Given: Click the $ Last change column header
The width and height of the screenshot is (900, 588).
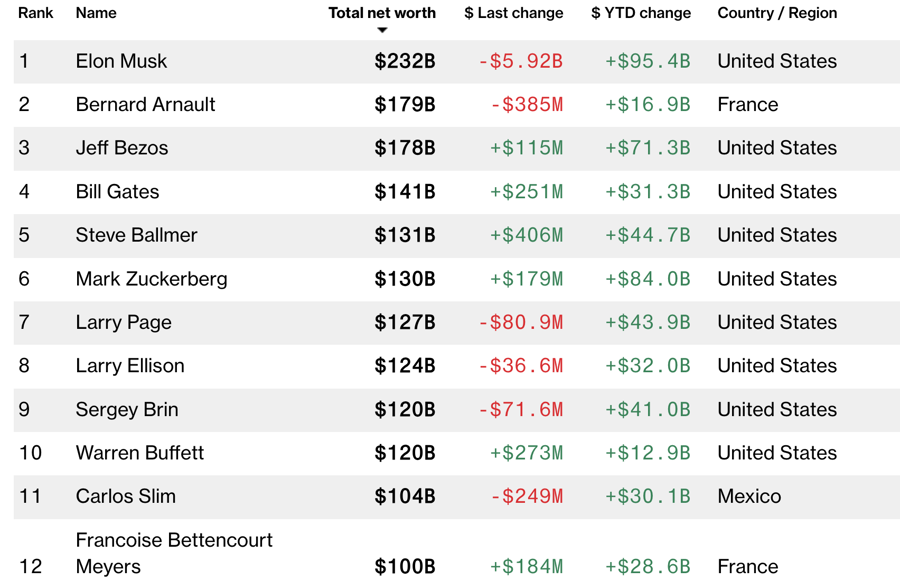Looking at the screenshot, I should click(x=513, y=13).
